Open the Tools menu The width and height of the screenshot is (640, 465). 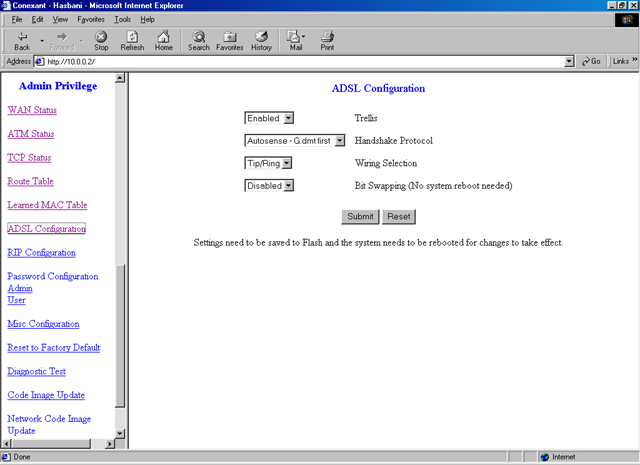tap(123, 19)
